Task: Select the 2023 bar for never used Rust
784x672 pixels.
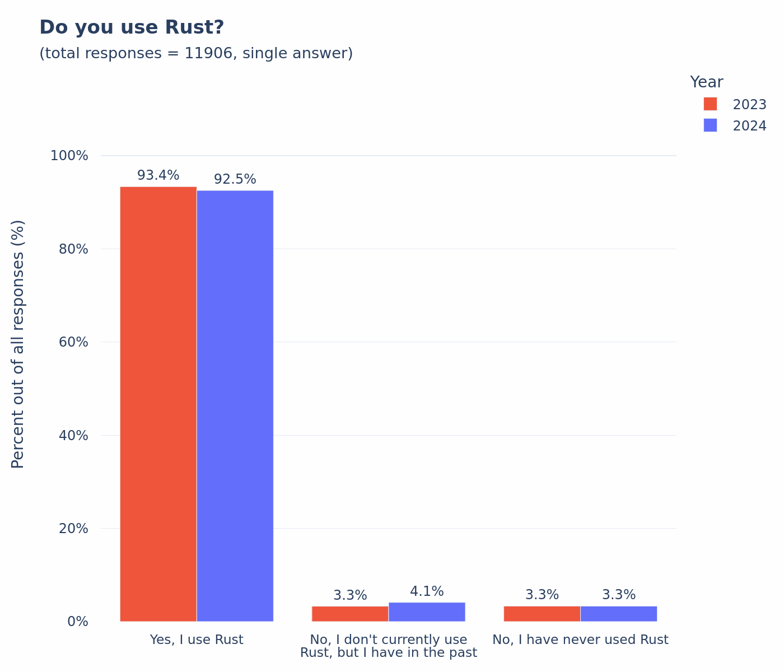Action: pyautogui.click(x=542, y=614)
